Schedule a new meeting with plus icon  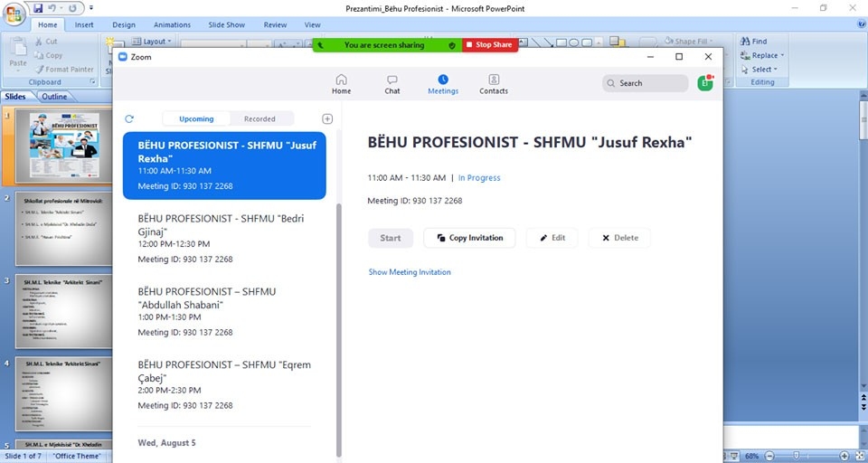(327, 118)
